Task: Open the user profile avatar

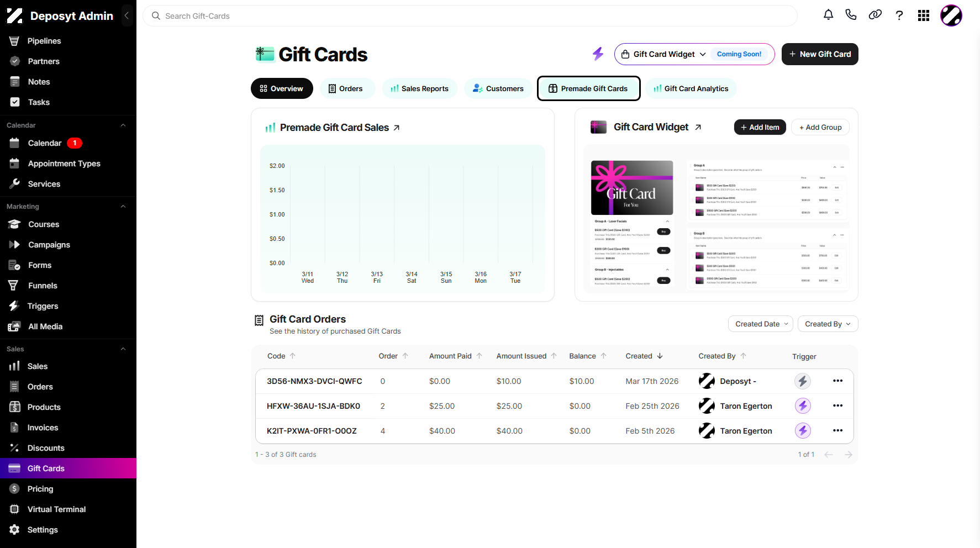Action: click(x=951, y=15)
